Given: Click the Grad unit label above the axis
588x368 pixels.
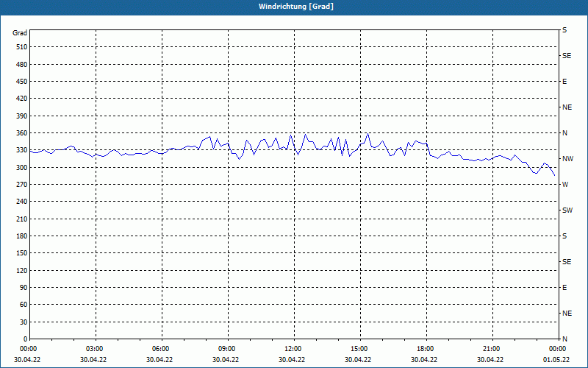Looking at the screenshot, I should point(20,33).
